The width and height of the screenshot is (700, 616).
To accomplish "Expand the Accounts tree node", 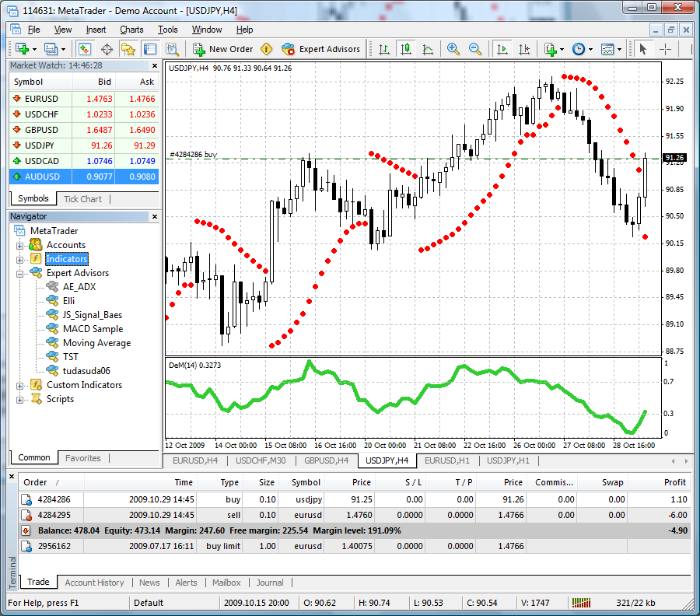I will coord(19,246).
